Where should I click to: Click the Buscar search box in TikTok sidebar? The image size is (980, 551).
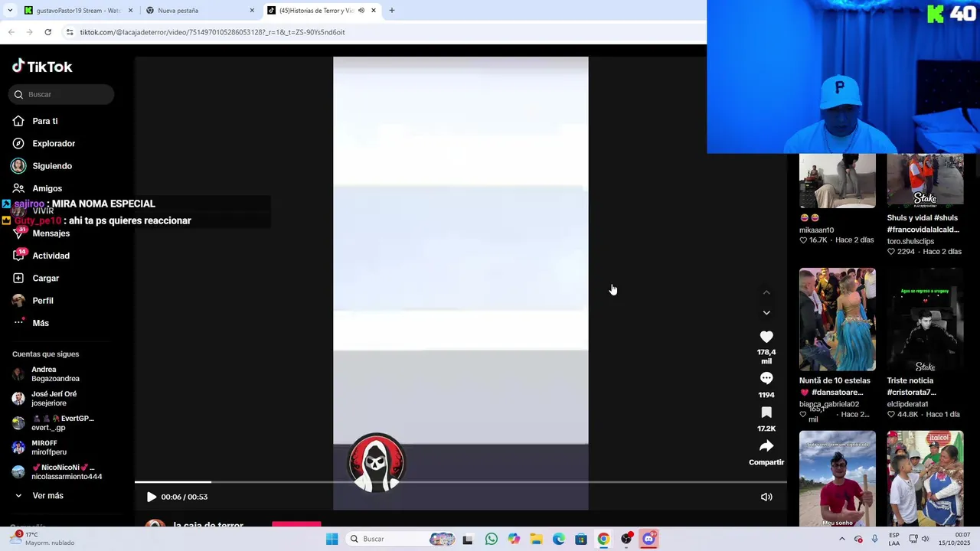pos(61,94)
